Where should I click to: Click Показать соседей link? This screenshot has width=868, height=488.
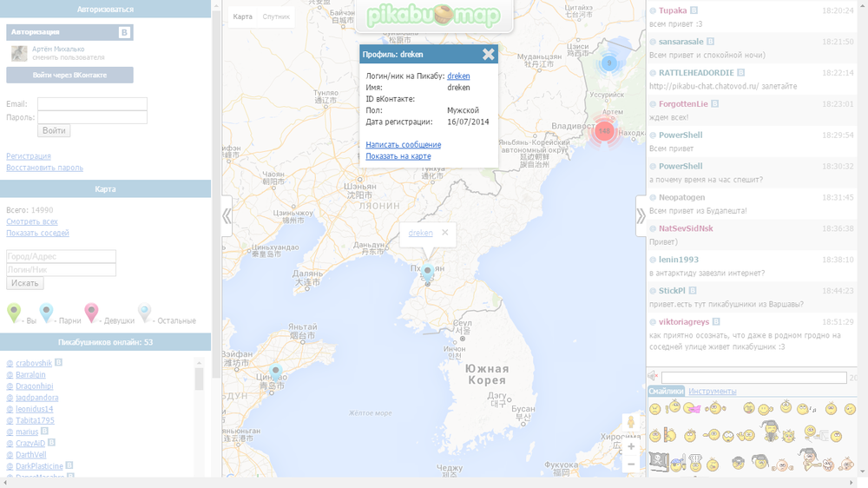pyautogui.click(x=37, y=234)
